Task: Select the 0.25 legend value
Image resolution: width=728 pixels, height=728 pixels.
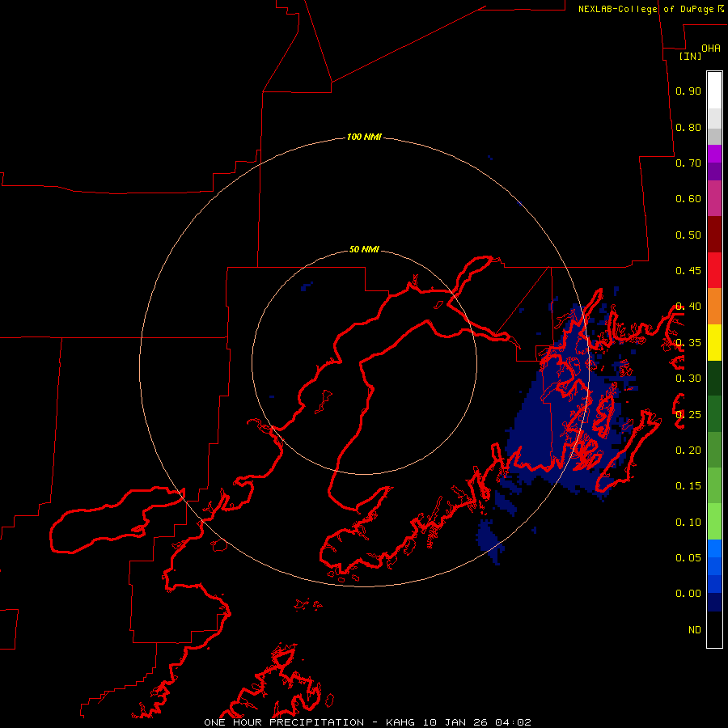Action: pos(688,415)
